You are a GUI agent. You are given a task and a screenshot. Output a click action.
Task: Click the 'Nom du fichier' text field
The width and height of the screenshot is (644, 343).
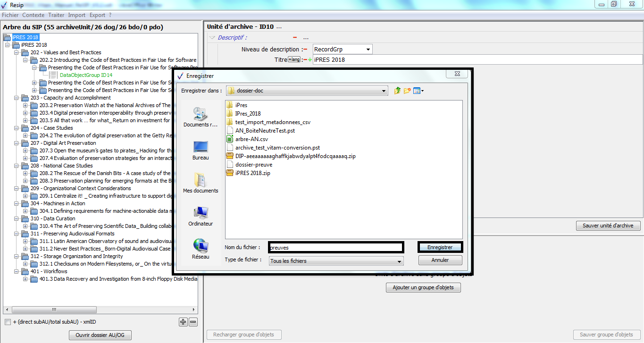point(335,247)
